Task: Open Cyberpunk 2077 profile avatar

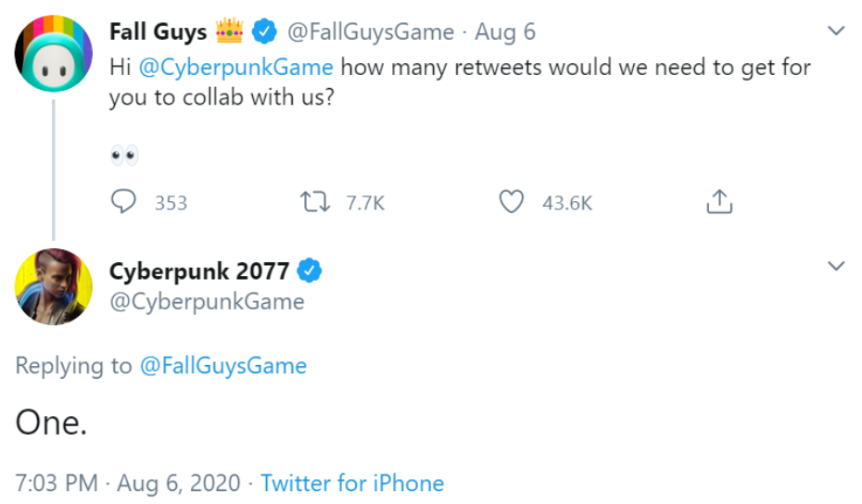Action: (54, 286)
